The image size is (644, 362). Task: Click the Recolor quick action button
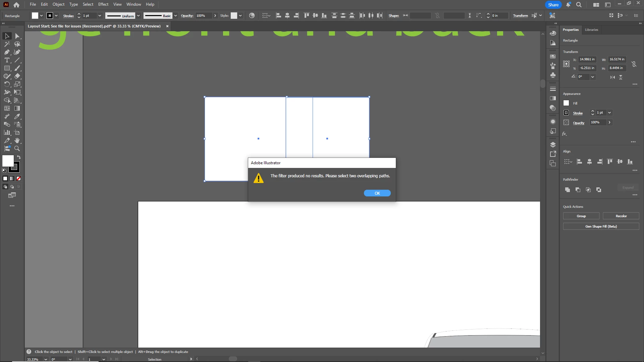coord(621,216)
